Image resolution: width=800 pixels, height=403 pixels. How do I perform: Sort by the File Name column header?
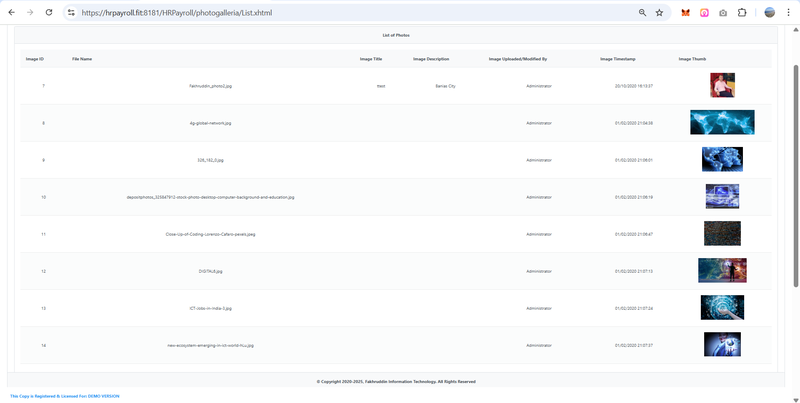tap(82, 59)
